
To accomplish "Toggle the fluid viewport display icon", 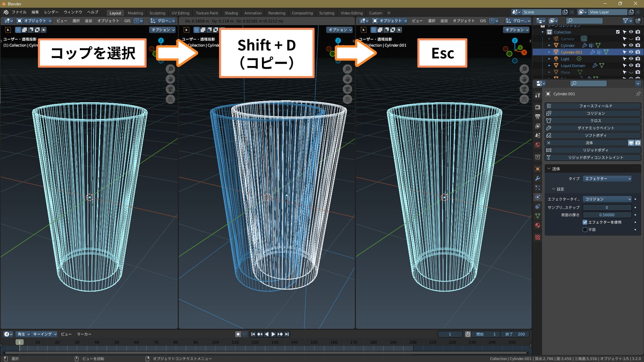I will 631,143.
